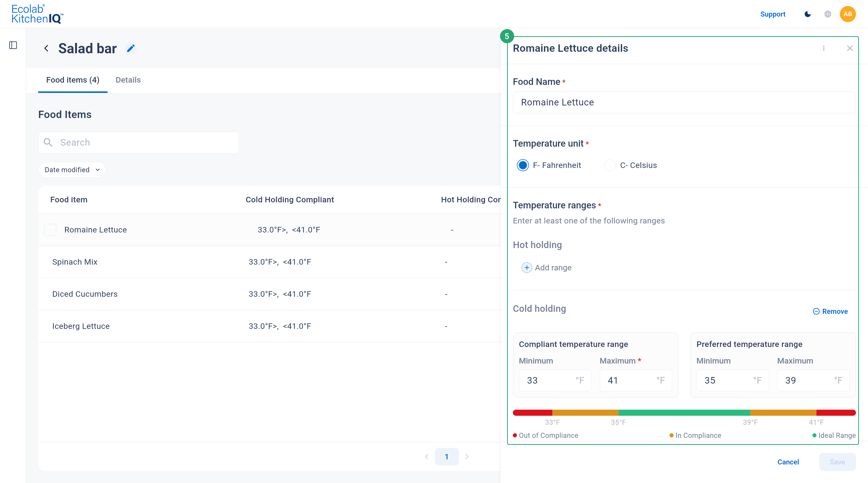Open the Date modified sort dropdown

[72, 170]
